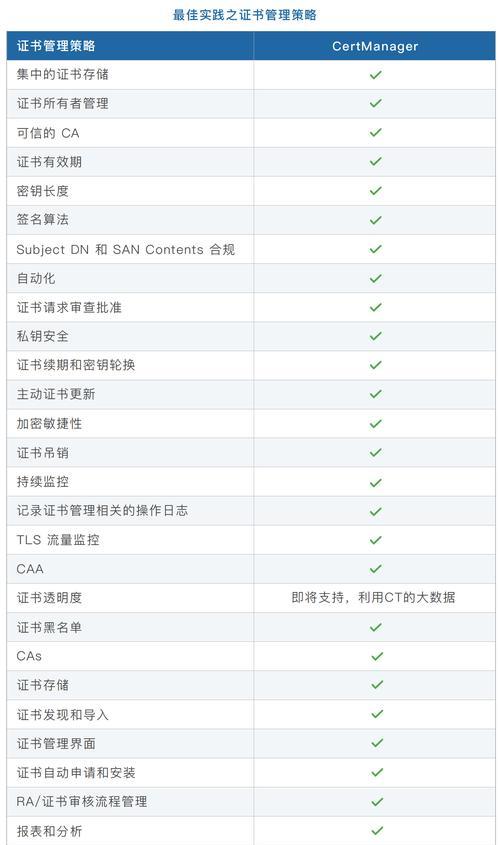Viewport: 500px width, 845px height.
Task: Click the checkmark beside 可信的 CA
Action: pyautogui.click(x=376, y=133)
